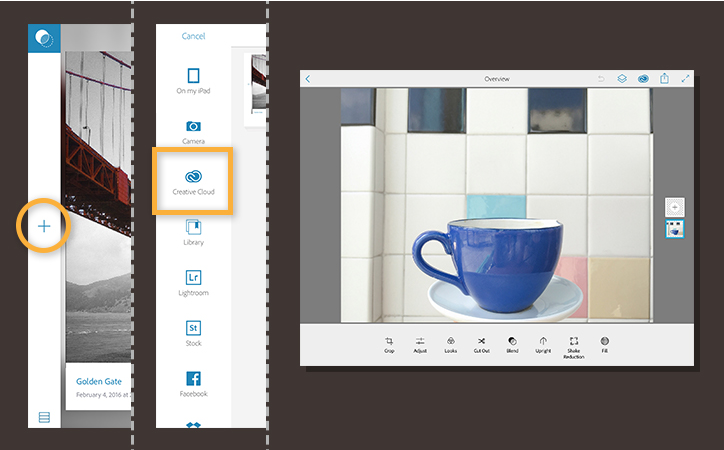The height and width of the screenshot is (450, 724).
Task: Select Creative Cloud as image source
Action: [x=193, y=181]
